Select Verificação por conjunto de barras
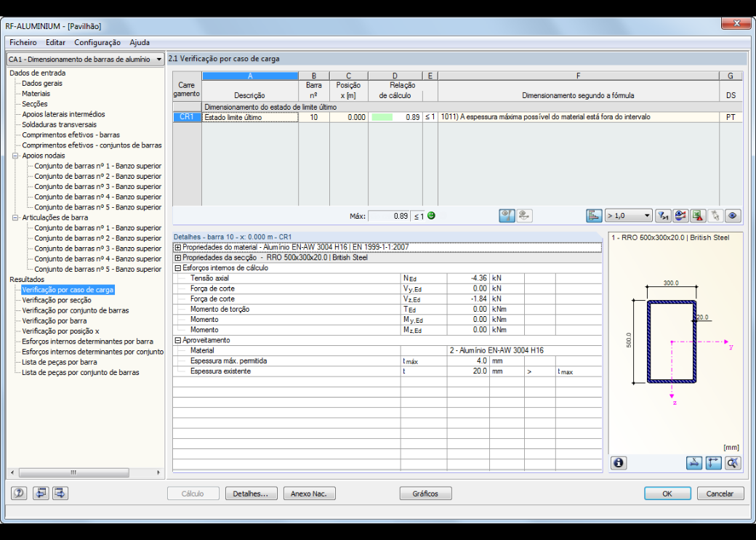 [x=75, y=310]
